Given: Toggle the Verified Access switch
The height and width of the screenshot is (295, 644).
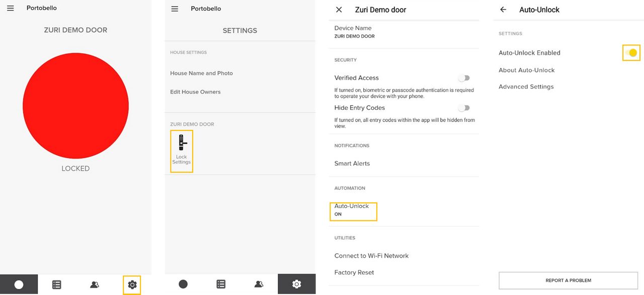Looking at the screenshot, I should (464, 78).
